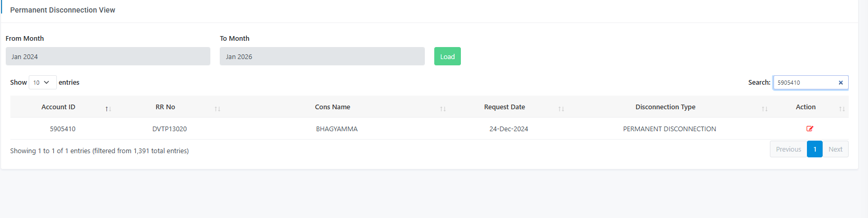Go to the Next page
The height and width of the screenshot is (218, 868).
click(835, 149)
